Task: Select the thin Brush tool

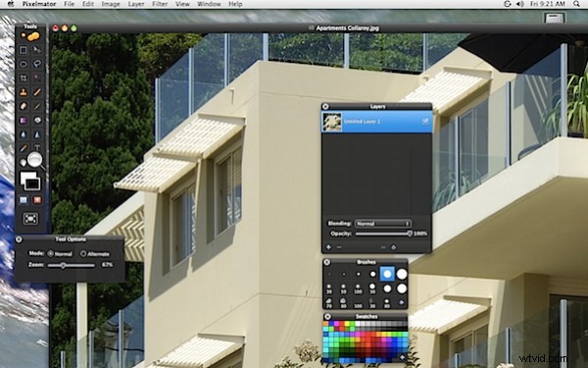Action: click(37, 106)
